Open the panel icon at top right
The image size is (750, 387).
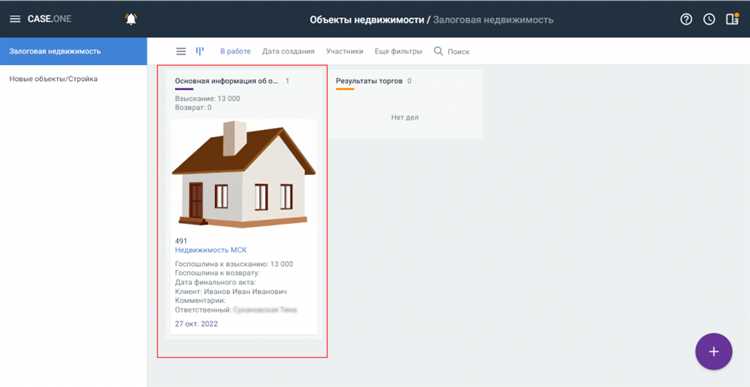click(x=732, y=19)
